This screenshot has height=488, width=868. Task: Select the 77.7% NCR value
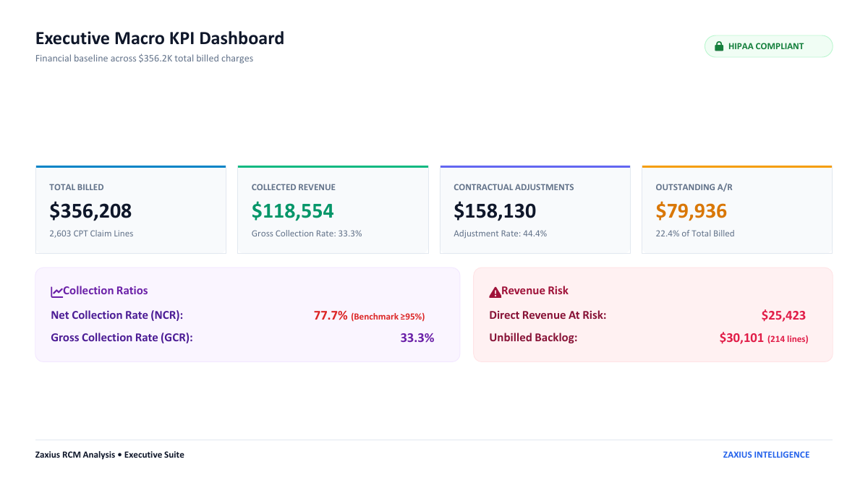tap(331, 315)
